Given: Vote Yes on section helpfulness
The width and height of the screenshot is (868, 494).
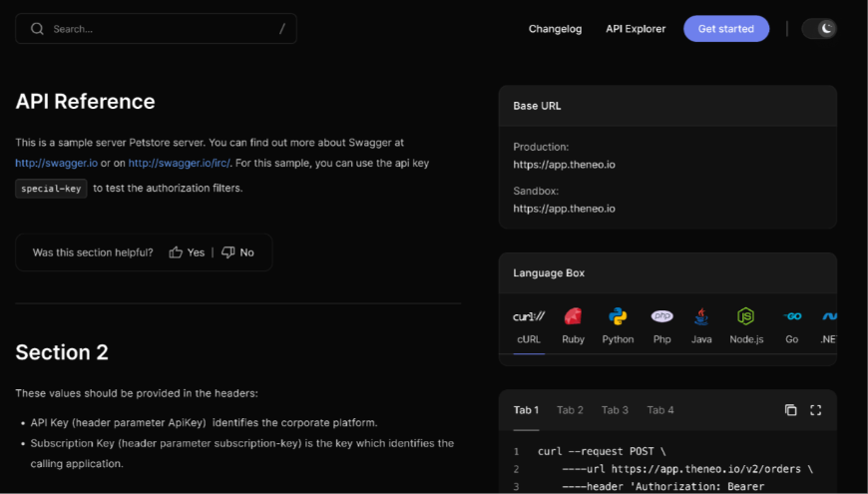Looking at the screenshot, I should click(x=187, y=252).
